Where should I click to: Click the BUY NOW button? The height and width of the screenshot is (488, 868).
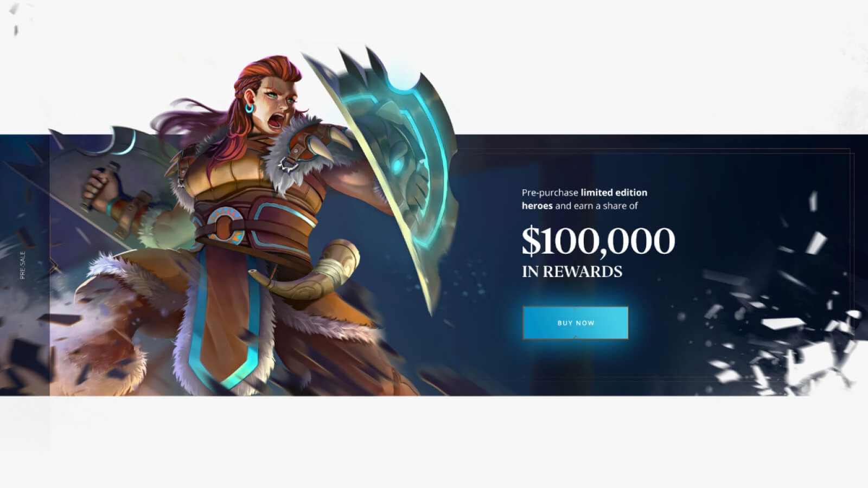576,323
